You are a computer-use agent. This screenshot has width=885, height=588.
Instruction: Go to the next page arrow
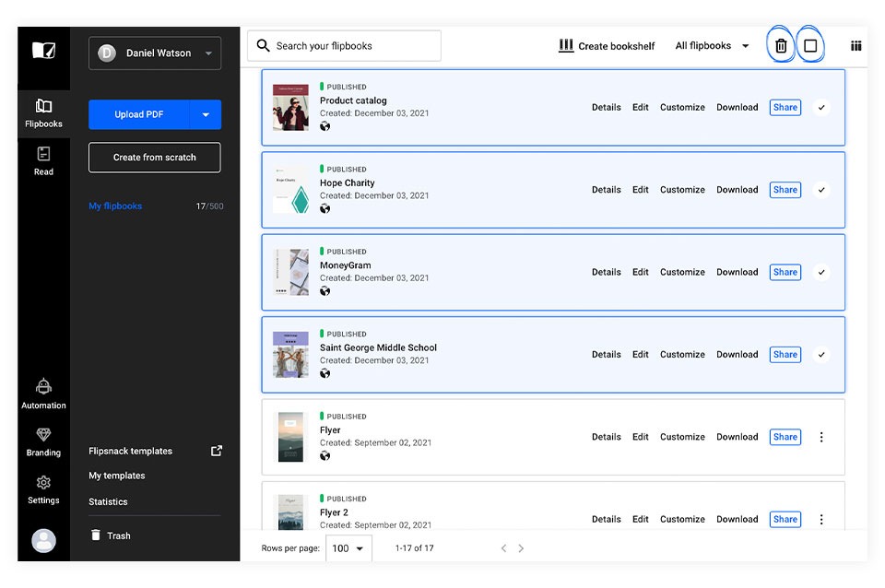pos(520,548)
